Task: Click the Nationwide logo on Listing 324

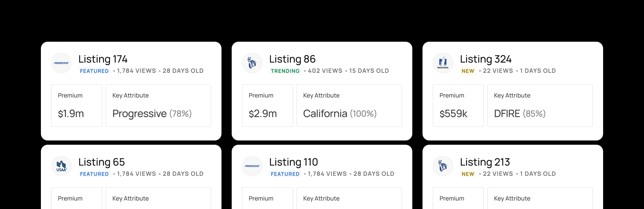Action: [443, 63]
